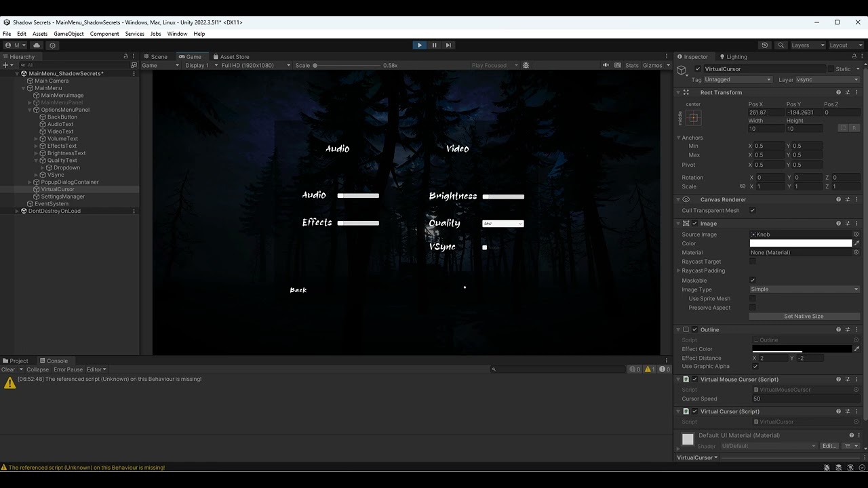The width and height of the screenshot is (868, 488).
Task: Toggle the Maskable checkbox in the Image component
Action: tap(753, 280)
